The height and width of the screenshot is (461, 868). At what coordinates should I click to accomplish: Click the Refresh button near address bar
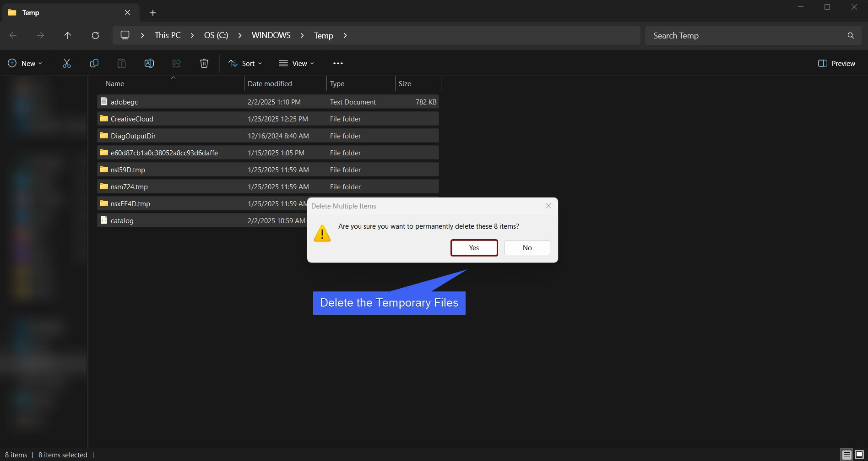tap(95, 35)
